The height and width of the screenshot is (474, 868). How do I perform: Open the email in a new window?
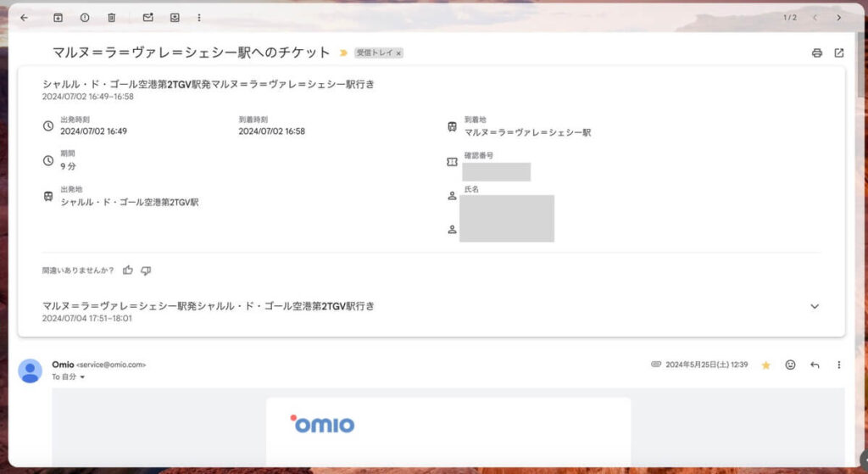pos(839,53)
